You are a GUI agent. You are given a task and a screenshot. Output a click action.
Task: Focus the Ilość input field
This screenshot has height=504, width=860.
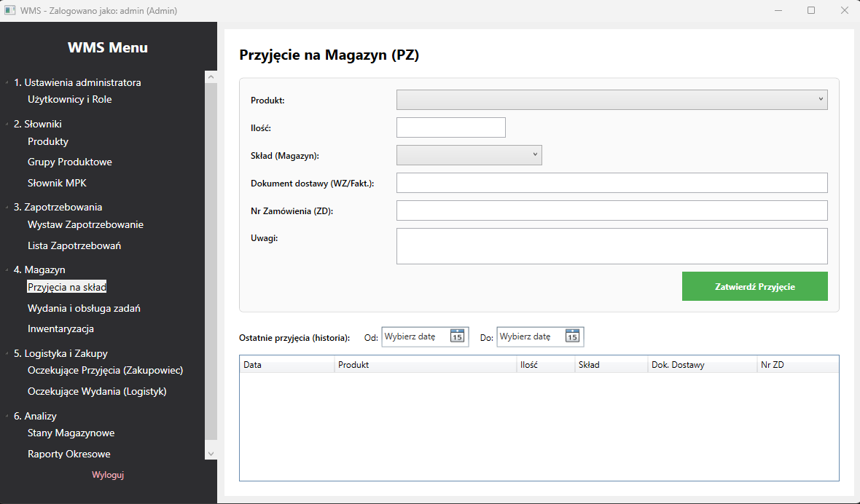pyautogui.click(x=451, y=127)
